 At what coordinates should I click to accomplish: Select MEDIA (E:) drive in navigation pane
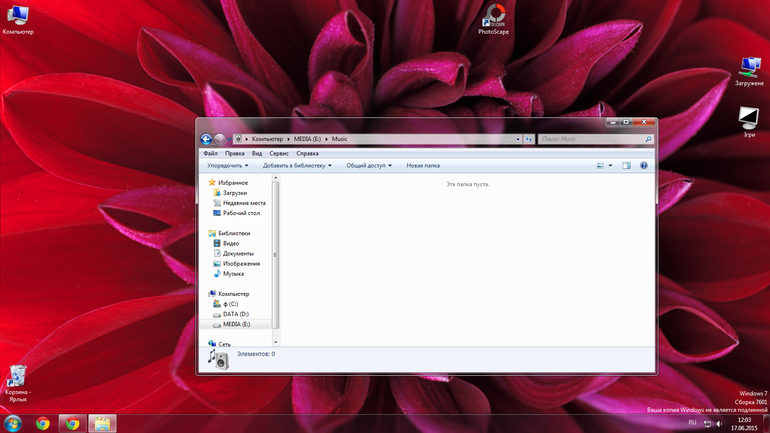tap(236, 325)
